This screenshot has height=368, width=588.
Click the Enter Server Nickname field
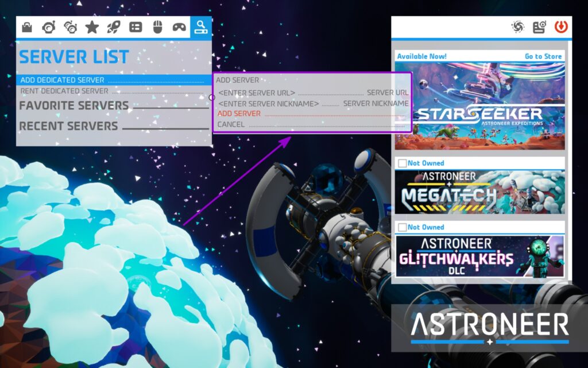(x=313, y=103)
